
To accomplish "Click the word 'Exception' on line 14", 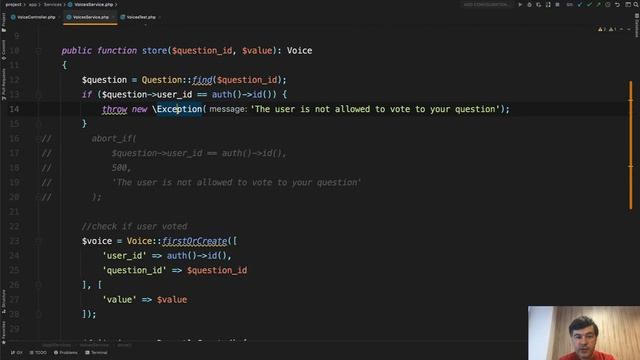I will (x=180, y=109).
